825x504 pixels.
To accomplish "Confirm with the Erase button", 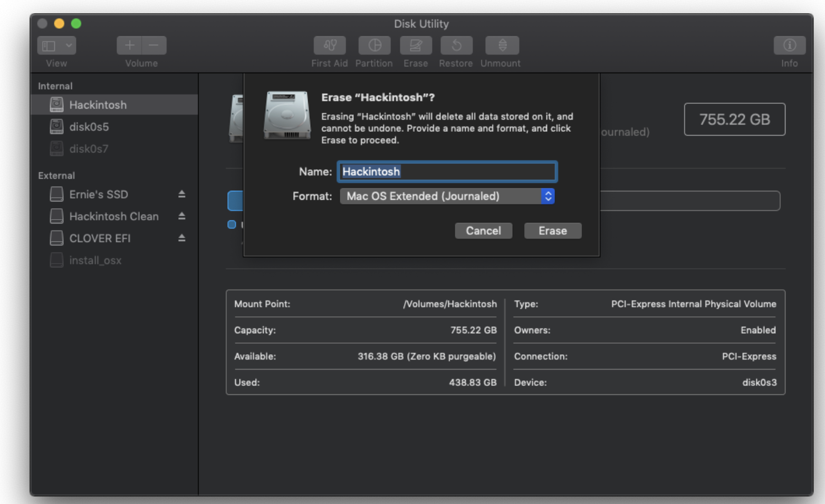I will click(553, 231).
